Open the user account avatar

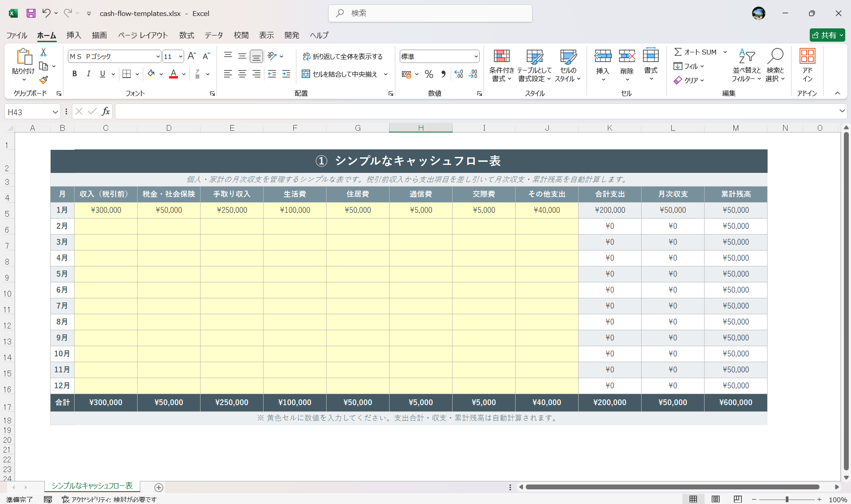[x=759, y=13]
